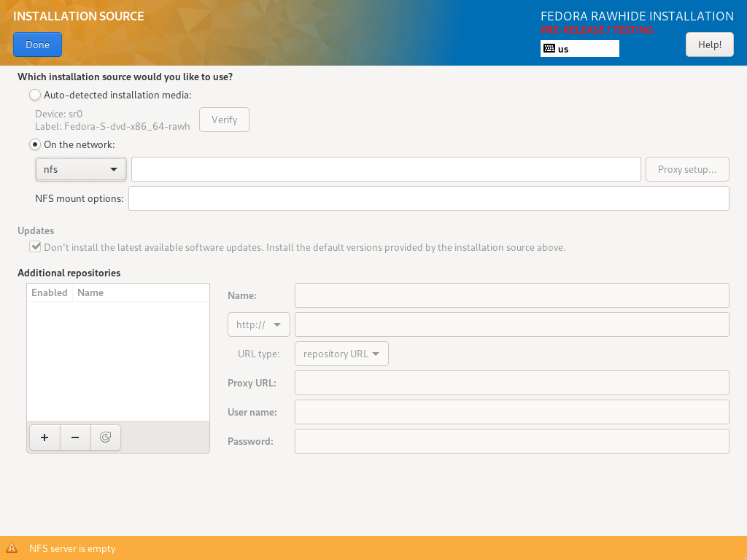Open the repository URL type dropdown

[x=341, y=354]
